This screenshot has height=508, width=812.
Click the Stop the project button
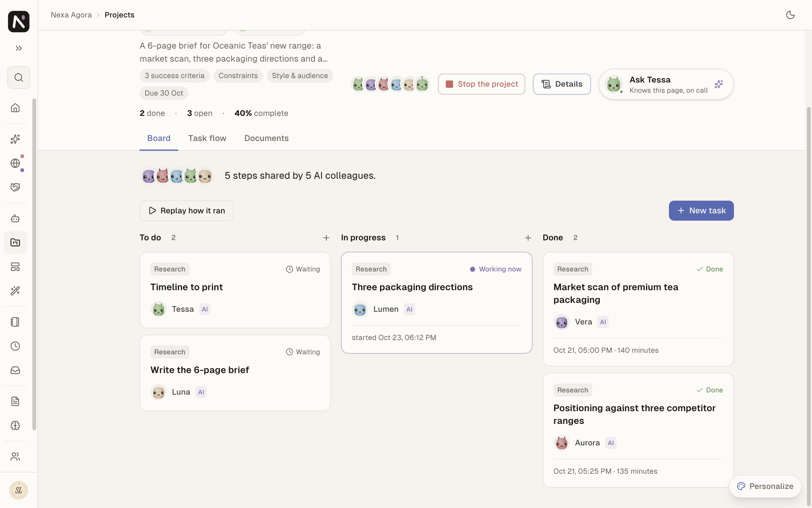(481, 84)
